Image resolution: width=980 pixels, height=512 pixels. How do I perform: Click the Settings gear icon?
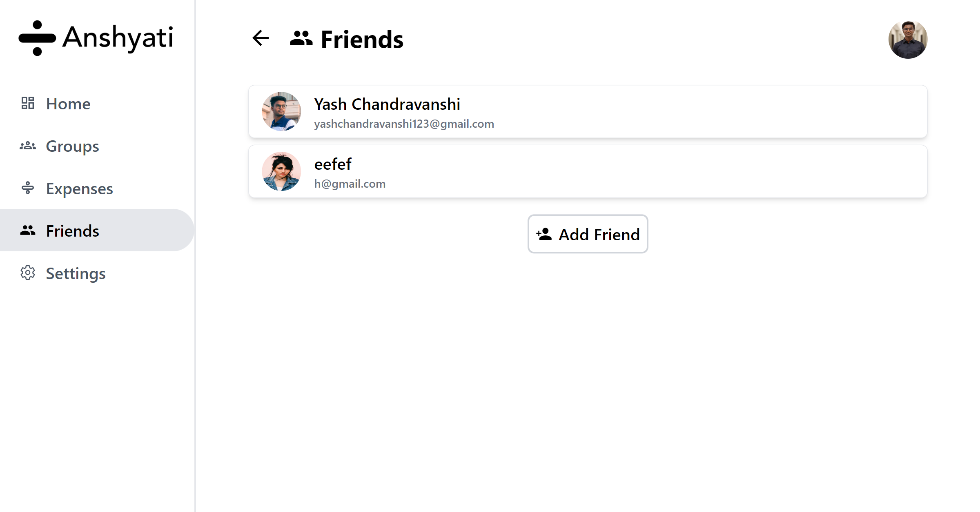[x=28, y=273]
